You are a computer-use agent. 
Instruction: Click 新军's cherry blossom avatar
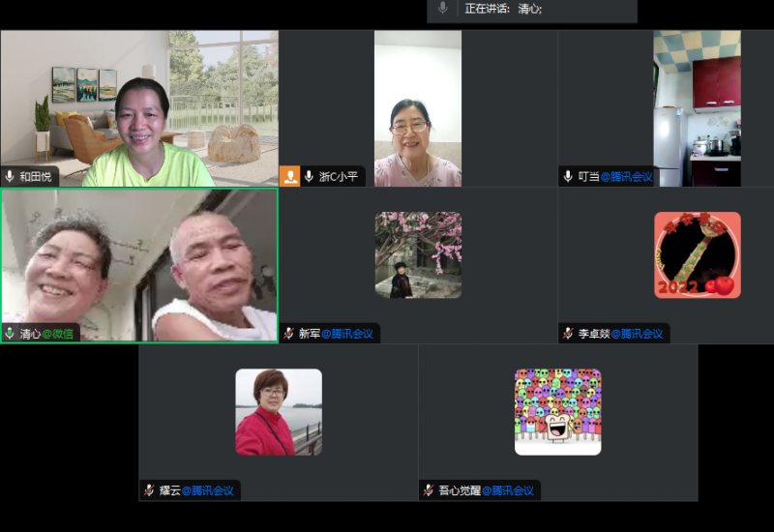(418, 255)
